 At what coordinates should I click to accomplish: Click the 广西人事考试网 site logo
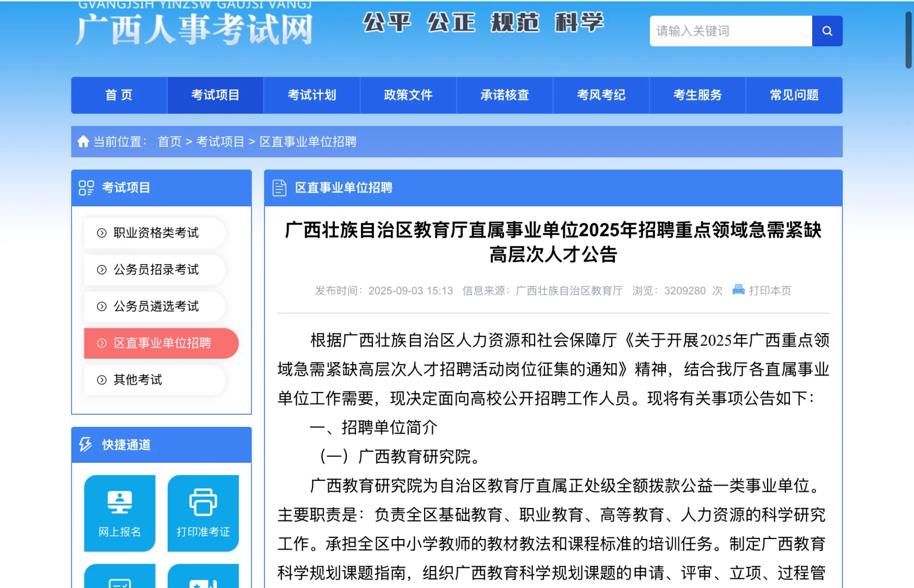194,29
